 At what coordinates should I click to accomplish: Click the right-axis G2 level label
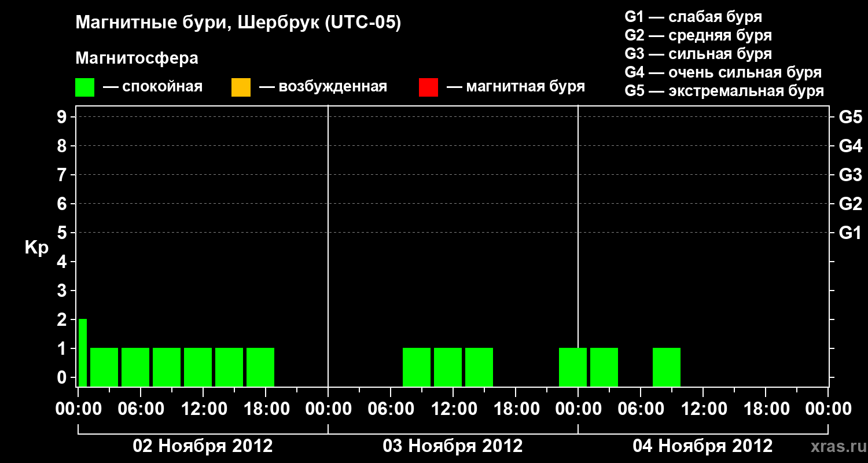pos(850,204)
